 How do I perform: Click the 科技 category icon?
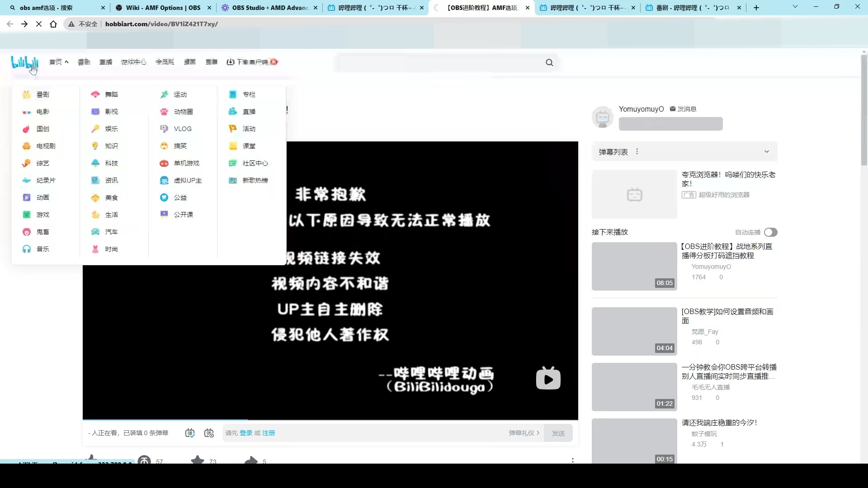tap(95, 163)
